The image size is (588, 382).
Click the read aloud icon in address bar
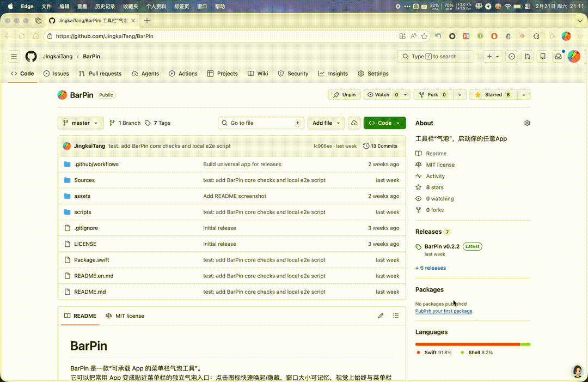point(413,37)
